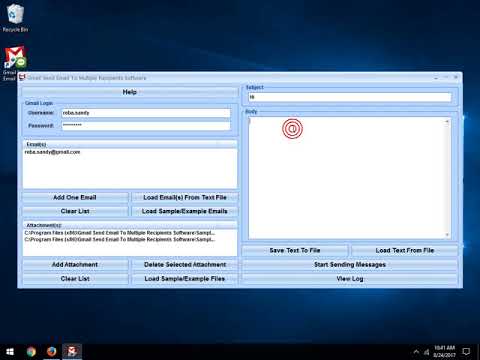Click Load Text From File
Viewport: 480px width, 360px height.
pyautogui.click(x=405, y=250)
